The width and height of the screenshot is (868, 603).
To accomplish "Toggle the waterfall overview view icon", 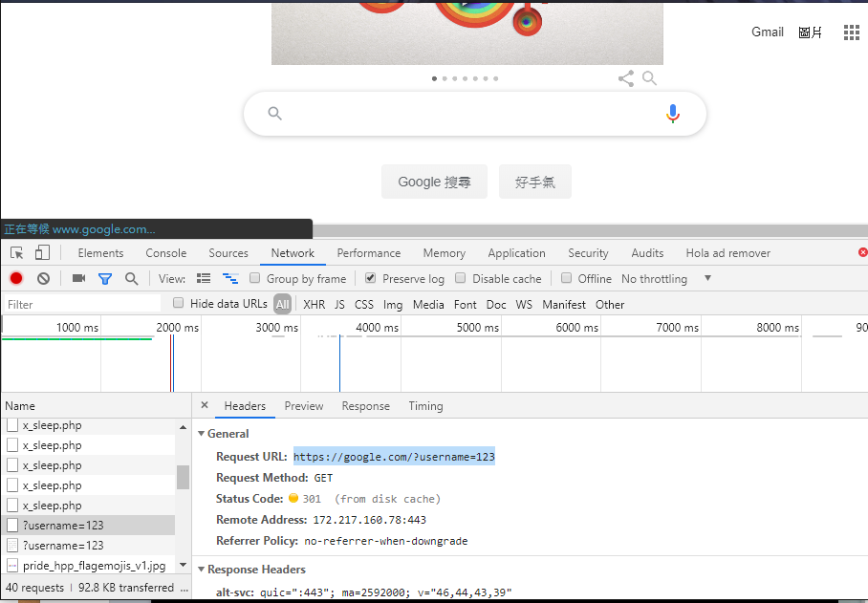I will pos(230,278).
